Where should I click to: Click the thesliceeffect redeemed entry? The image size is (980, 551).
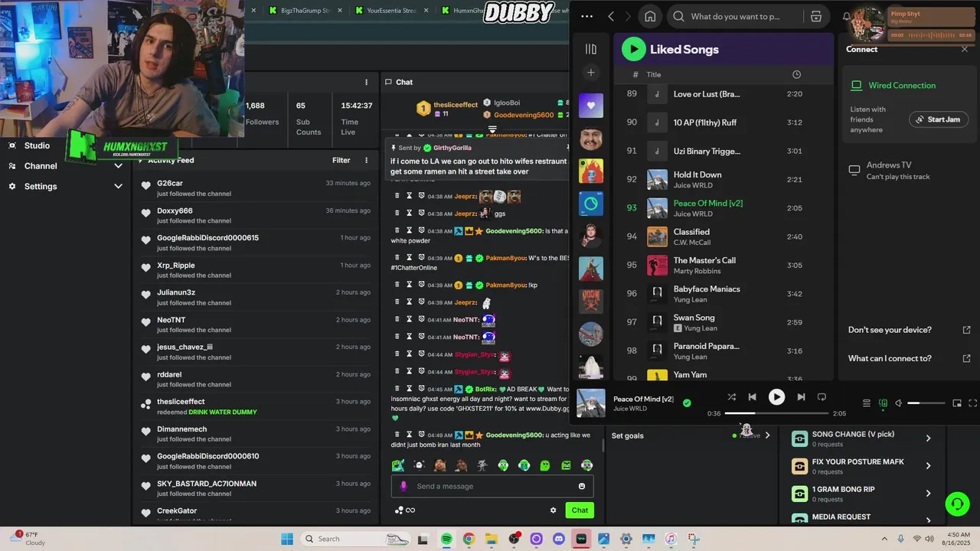coord(255,406)
